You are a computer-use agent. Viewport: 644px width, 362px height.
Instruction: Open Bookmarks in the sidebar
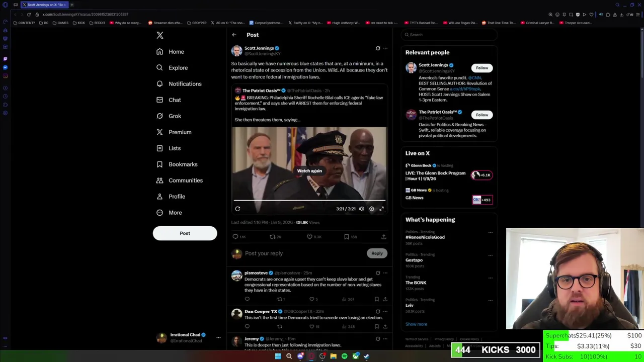click(x=177, y=164)
